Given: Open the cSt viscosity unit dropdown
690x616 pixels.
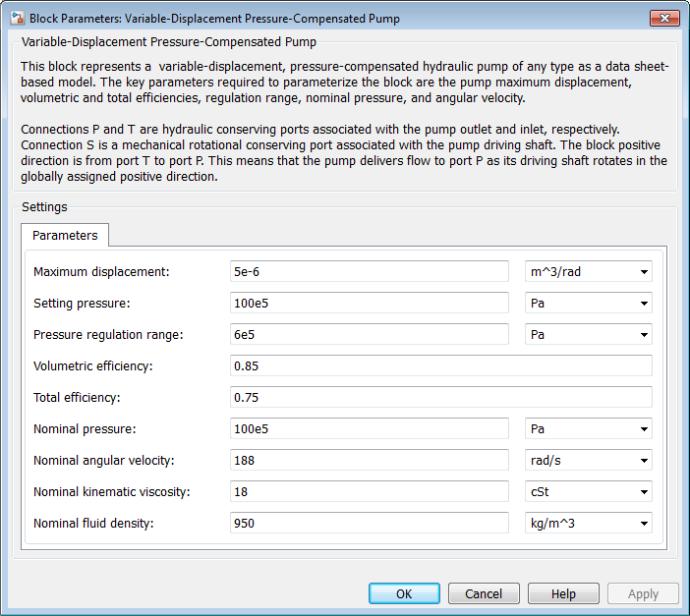Looking at the screenshot, I should 588,492.
